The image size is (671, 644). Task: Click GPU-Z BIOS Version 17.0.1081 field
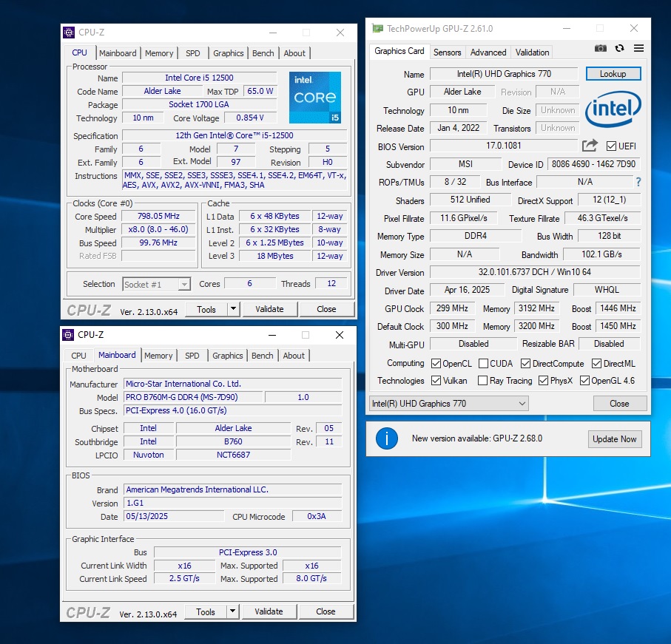point(504,146)
